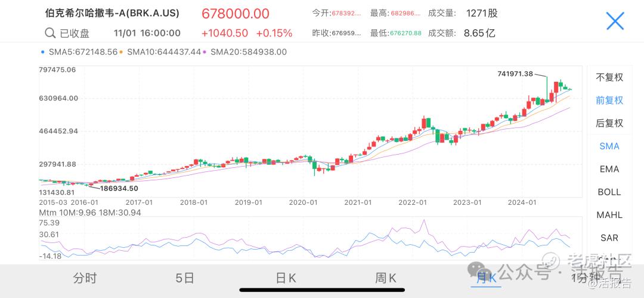This screenshot has height=298, width=644.
Task: Click the 186934.50 low price label
Action: pyautogui.click(x=120, y=189)
